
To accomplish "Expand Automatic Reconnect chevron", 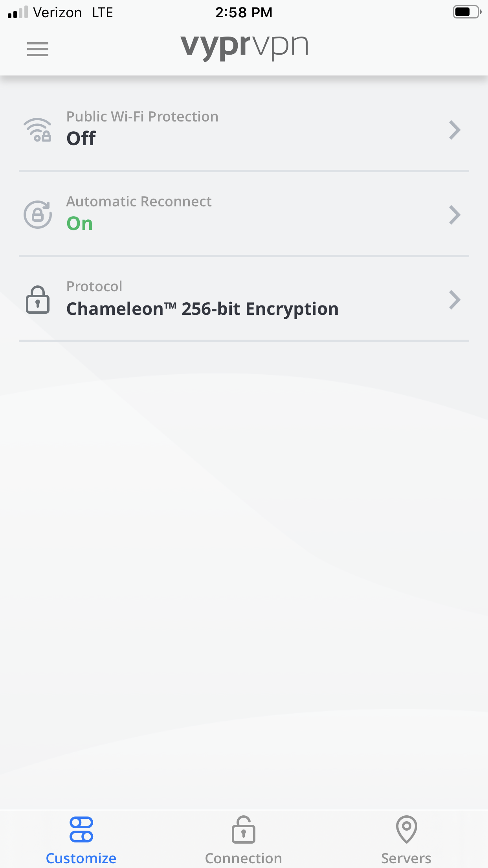I will [x=455, y=215].
